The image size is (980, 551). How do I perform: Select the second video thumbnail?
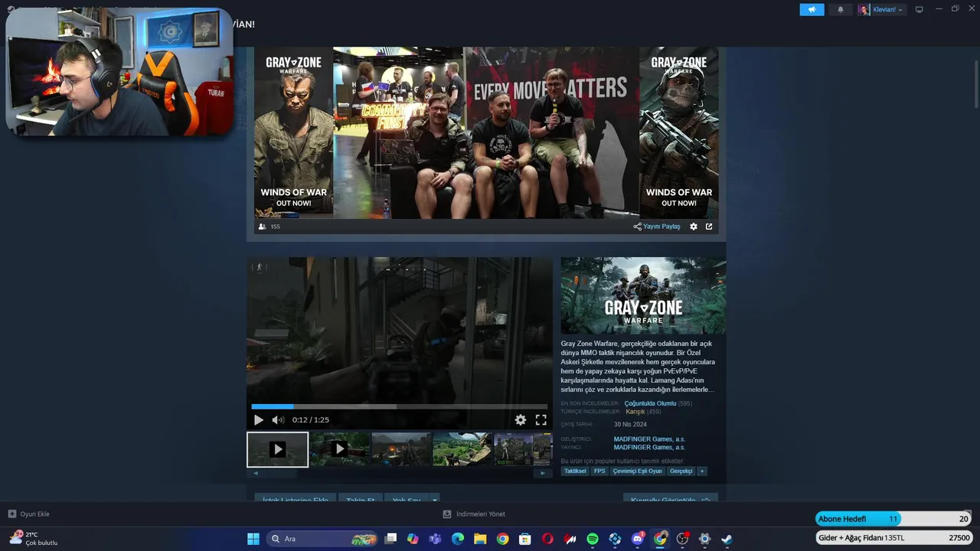pyautogui.click(x=340, y=449)
